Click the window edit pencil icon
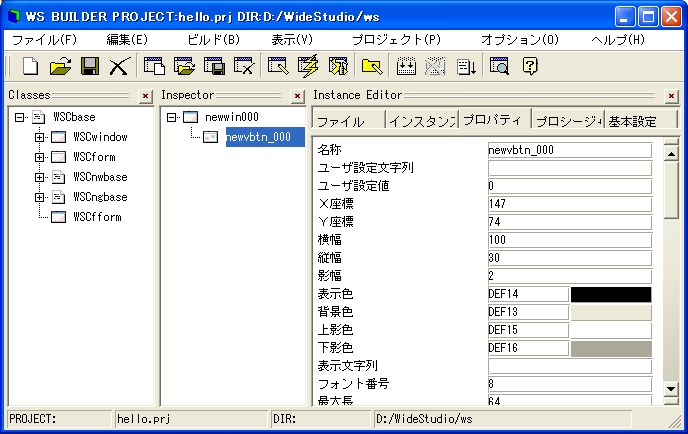 [x=278, y=67]
